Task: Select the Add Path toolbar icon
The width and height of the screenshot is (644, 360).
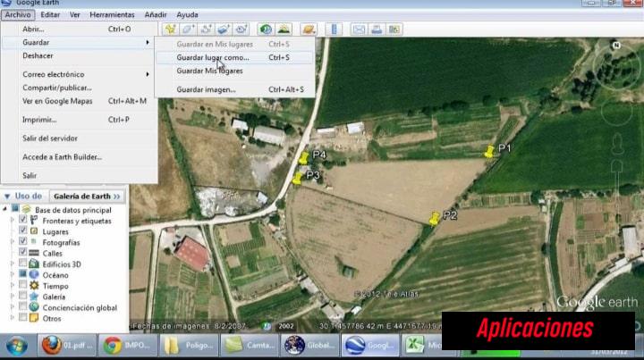Action: tap(206, 29)
